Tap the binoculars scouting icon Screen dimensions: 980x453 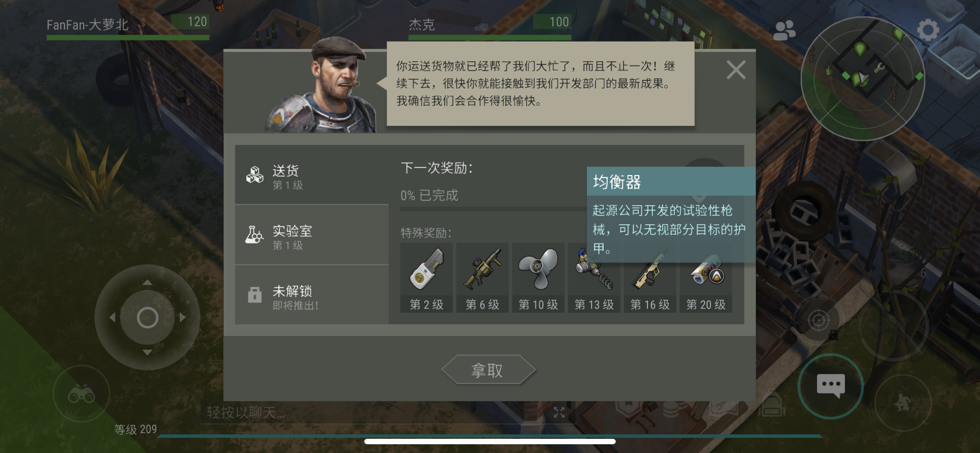(81, 394)
